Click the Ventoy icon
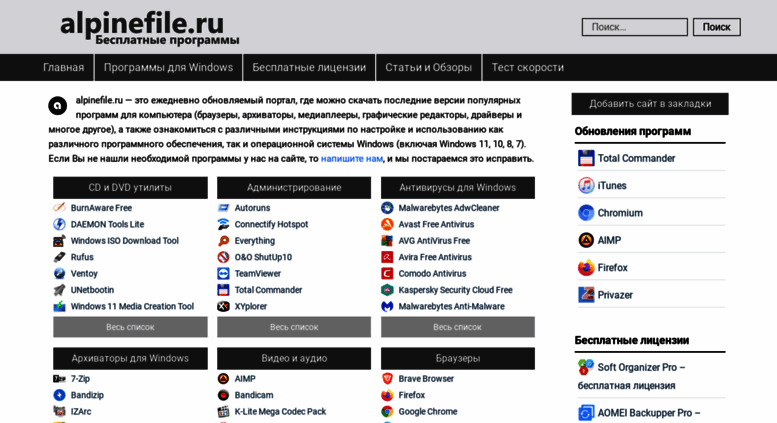The image size is (777, 423). [x=59, y=273]
